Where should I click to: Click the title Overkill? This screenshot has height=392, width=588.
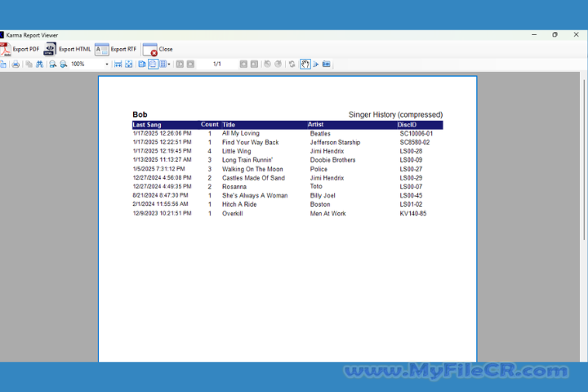[233, 213]
